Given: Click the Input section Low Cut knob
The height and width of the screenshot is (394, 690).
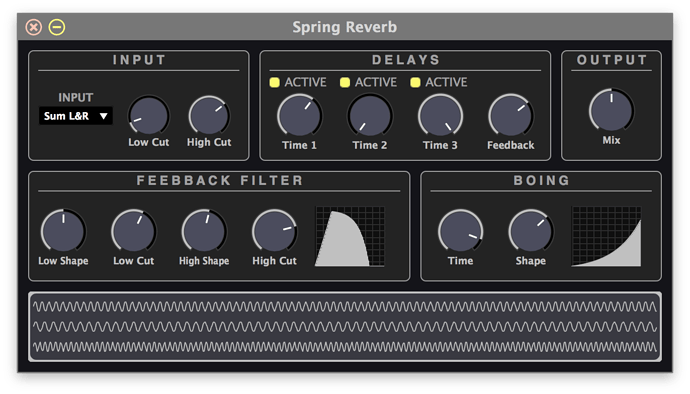Looking at the screenshot, I should [149, 115].
